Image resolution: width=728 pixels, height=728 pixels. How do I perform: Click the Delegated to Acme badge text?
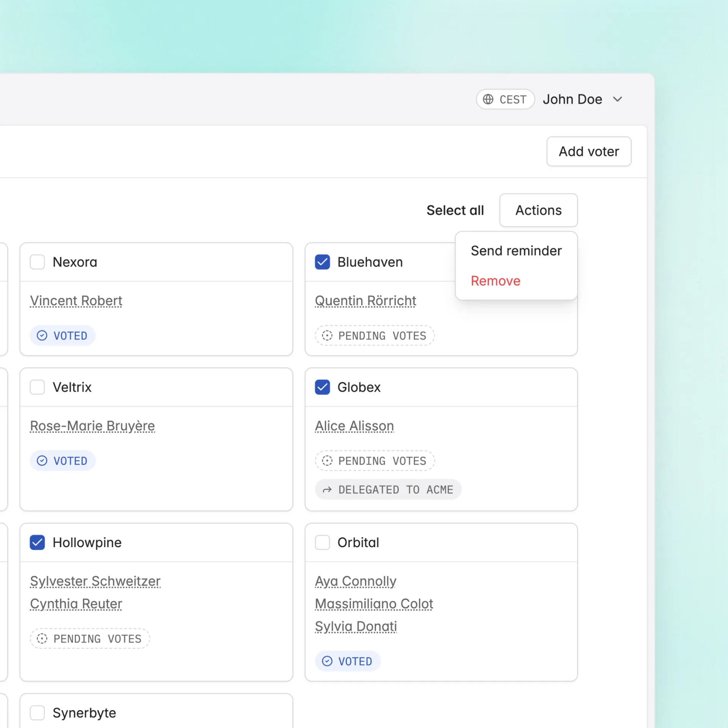(396, 490)
